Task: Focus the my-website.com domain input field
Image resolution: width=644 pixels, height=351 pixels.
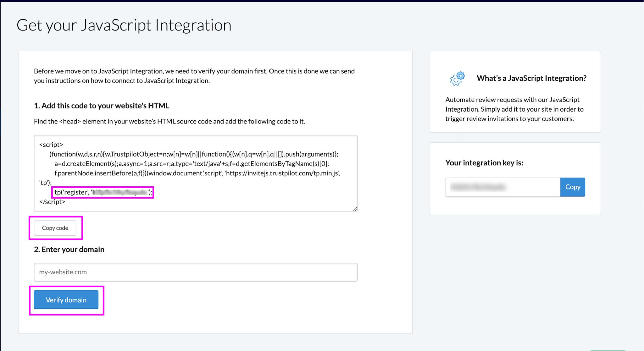Action: (196, 272)
